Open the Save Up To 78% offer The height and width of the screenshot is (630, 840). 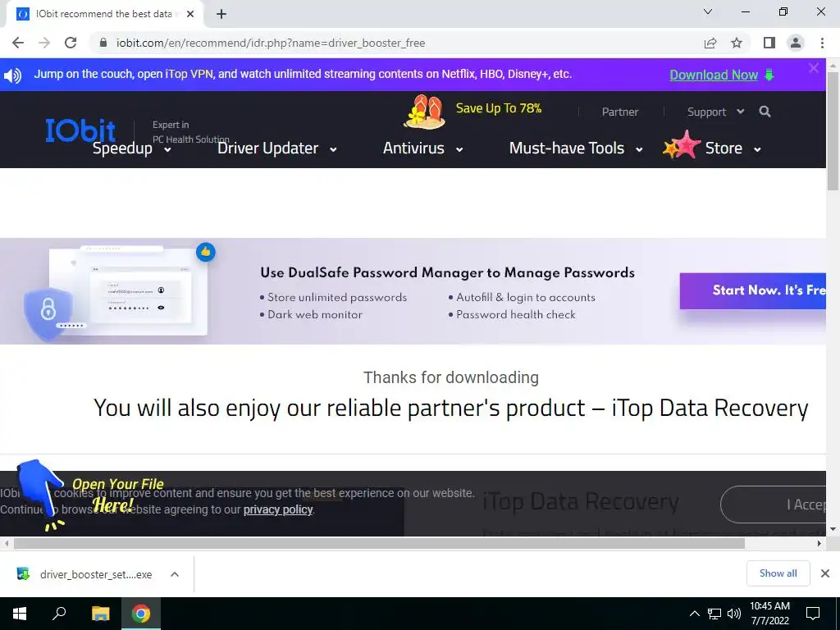pyautogui.click(x=499, y=108)
